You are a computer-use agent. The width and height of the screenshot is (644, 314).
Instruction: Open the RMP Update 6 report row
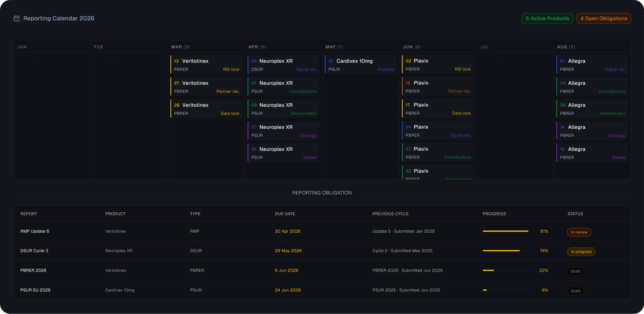pos(322,231)
